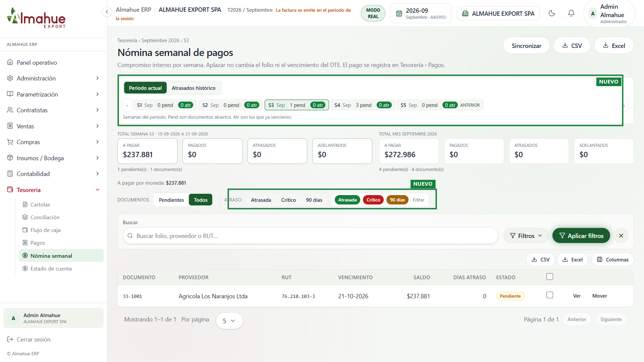Viewport: 644px width, 362px height.
Task: Switch documents filter to Todos
Action: pyautogui.click(x=201, y=200)
